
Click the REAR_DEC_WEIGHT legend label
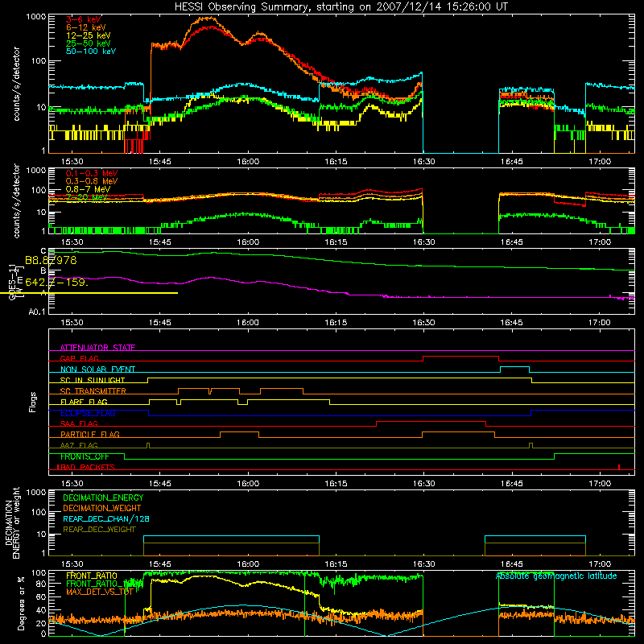[x=99, y=530]
